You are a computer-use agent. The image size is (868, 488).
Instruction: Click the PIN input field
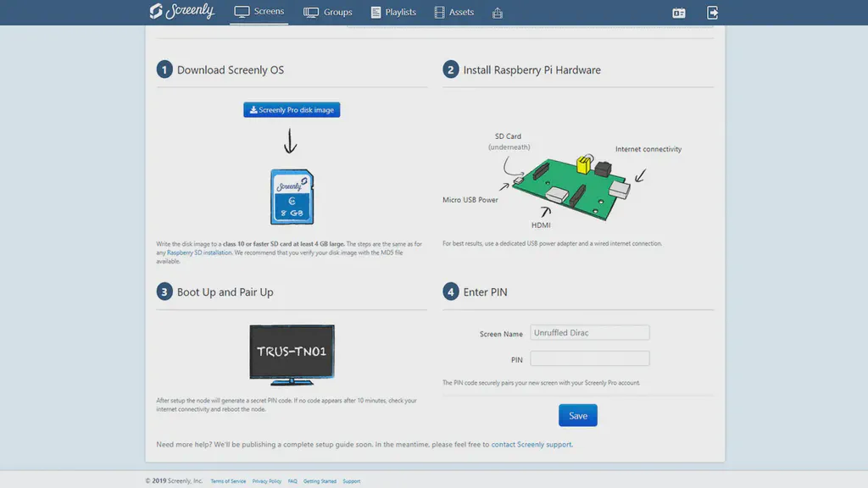coord(589,358)
